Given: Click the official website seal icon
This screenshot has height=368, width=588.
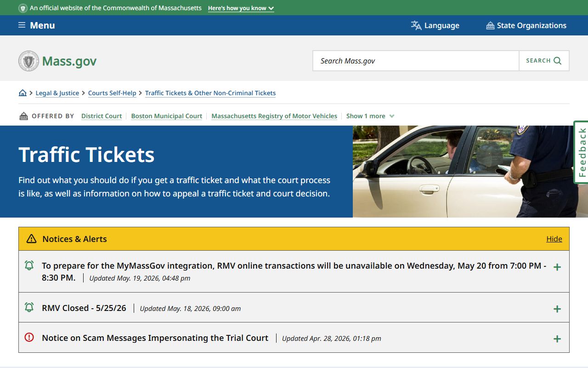Looking at the screenshot, I should (23, 8).
